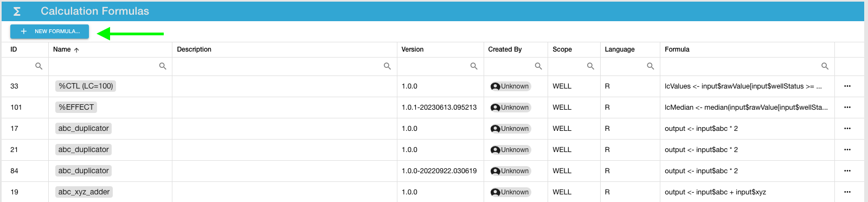
Task: Click the sigma icon in the header
Action: (17, 11)
